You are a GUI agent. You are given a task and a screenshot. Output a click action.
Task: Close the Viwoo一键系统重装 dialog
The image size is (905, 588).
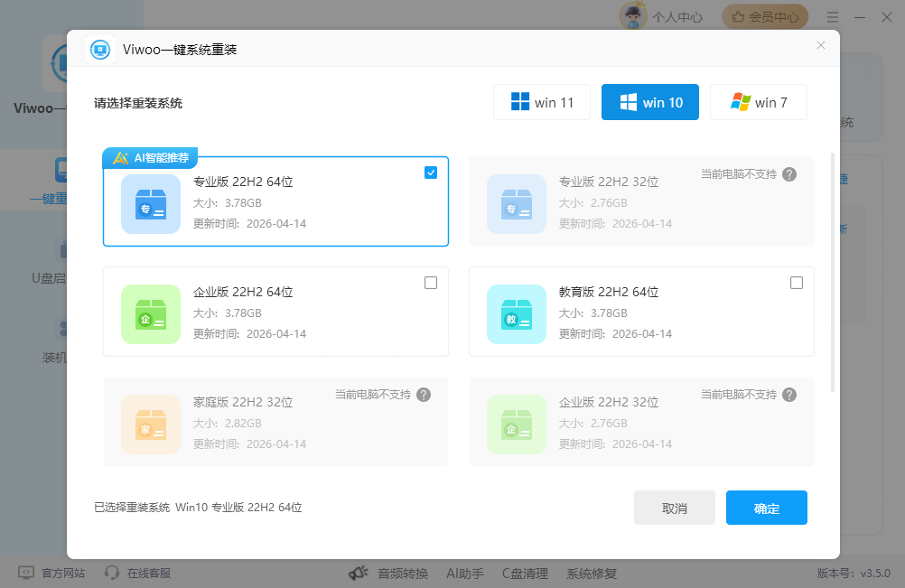pyautogui.click(x=821, y=45)
